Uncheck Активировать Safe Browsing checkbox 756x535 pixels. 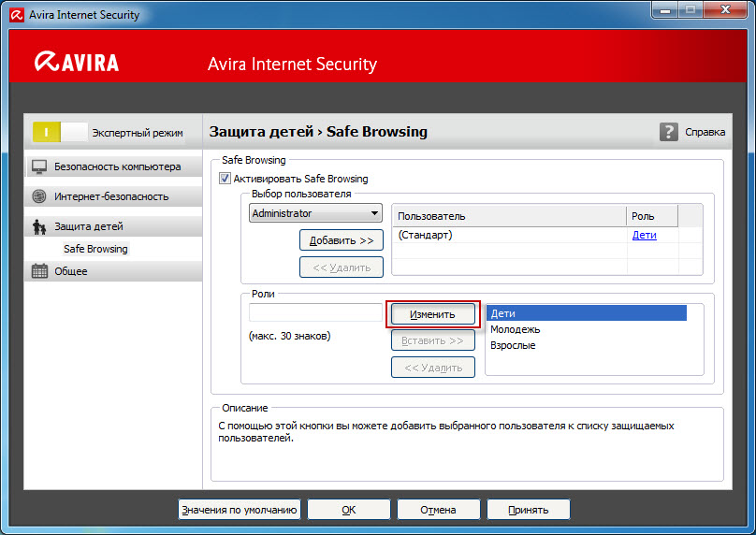click(225, 179)
